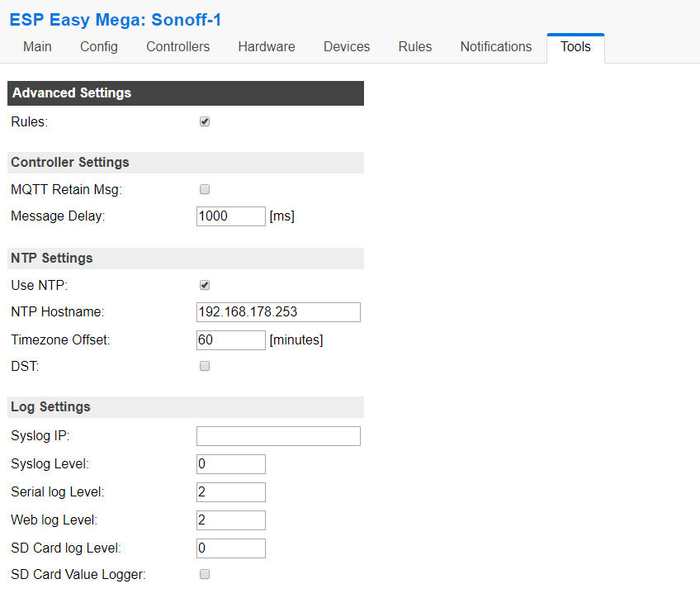Switch to the Main tab
The image size is (700, 598).
coord(36,47)
